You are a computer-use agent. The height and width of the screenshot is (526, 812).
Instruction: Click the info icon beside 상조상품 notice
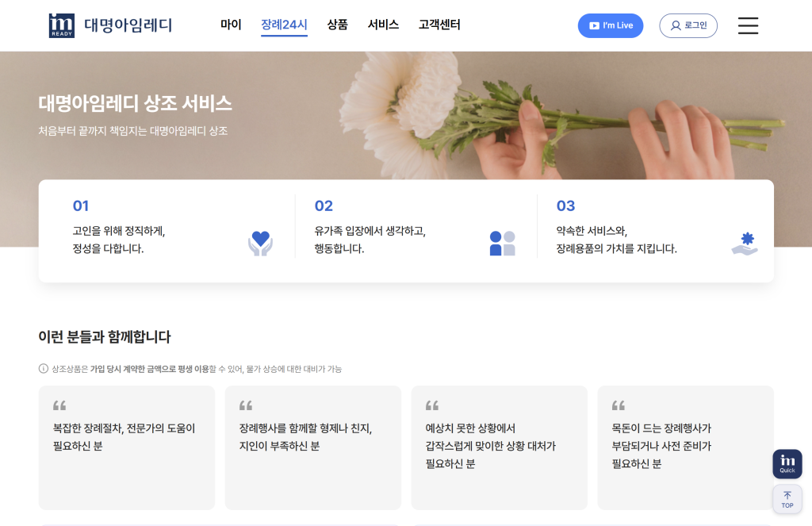pos(44,368)
